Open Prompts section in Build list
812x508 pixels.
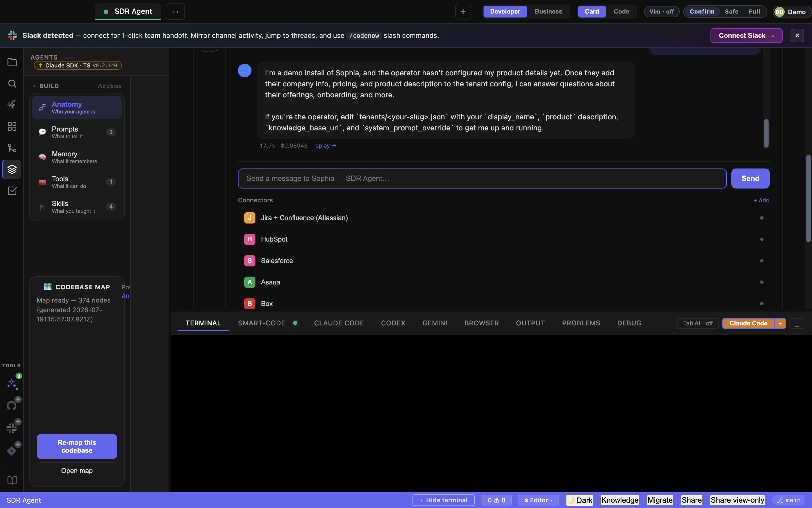77,132
